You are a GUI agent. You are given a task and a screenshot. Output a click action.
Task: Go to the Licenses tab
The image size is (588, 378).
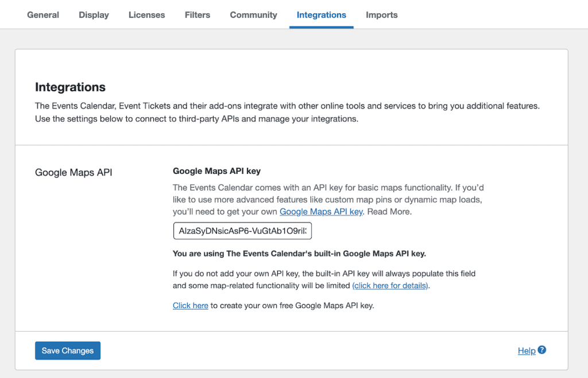coord(146,15)
